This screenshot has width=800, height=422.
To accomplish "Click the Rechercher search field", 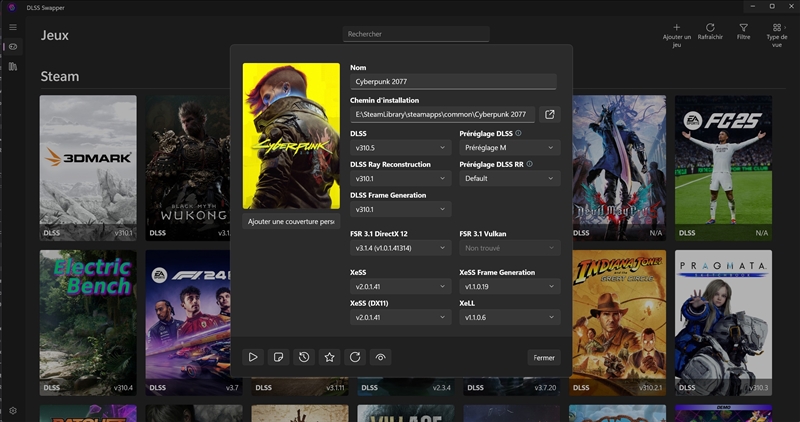I will tap(415, 34).
